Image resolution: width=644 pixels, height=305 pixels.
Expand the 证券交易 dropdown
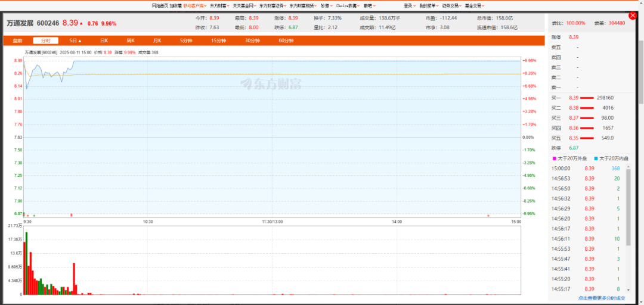451,6
